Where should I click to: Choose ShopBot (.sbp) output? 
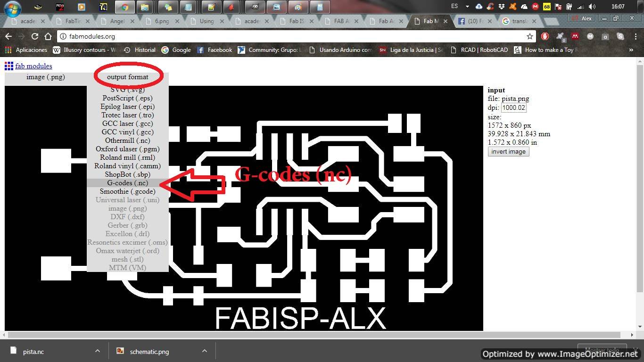click(x=127, y=174)
